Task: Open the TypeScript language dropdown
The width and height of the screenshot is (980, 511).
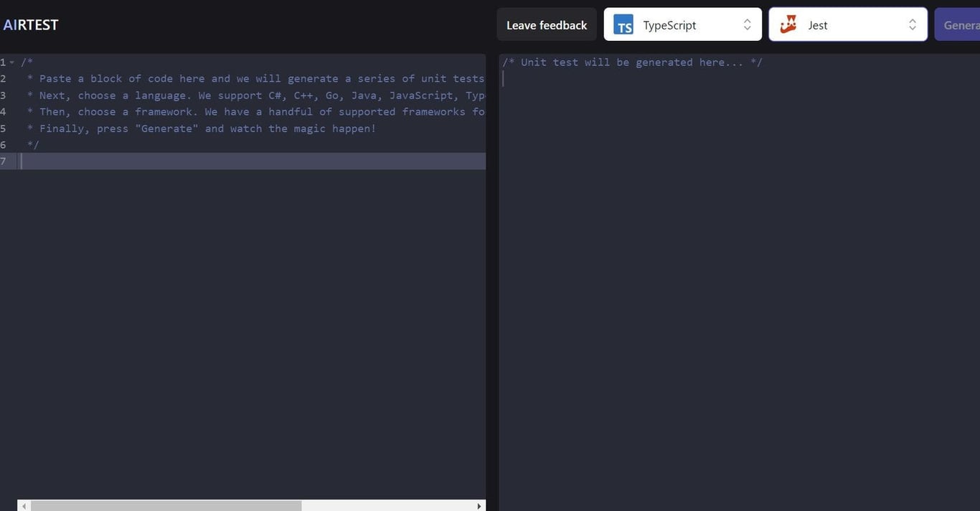Action: 683,24
